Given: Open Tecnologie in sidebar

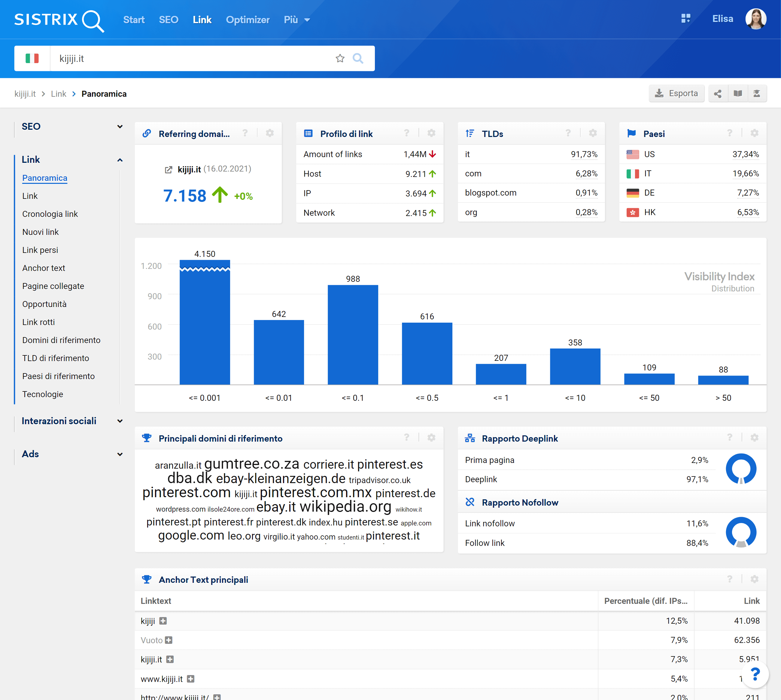Looking at the screenshot, I should pyautogui.click(x=43, y=394).
